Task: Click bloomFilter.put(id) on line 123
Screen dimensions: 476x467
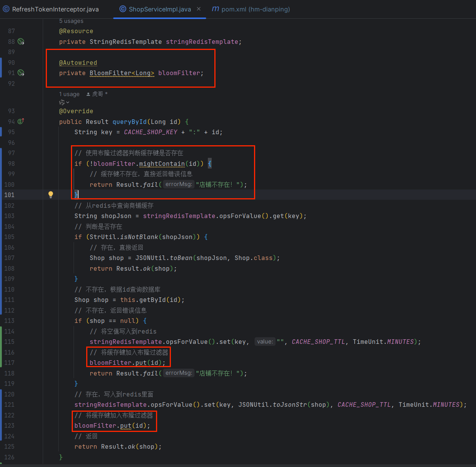Action: [x=113, y=425]
